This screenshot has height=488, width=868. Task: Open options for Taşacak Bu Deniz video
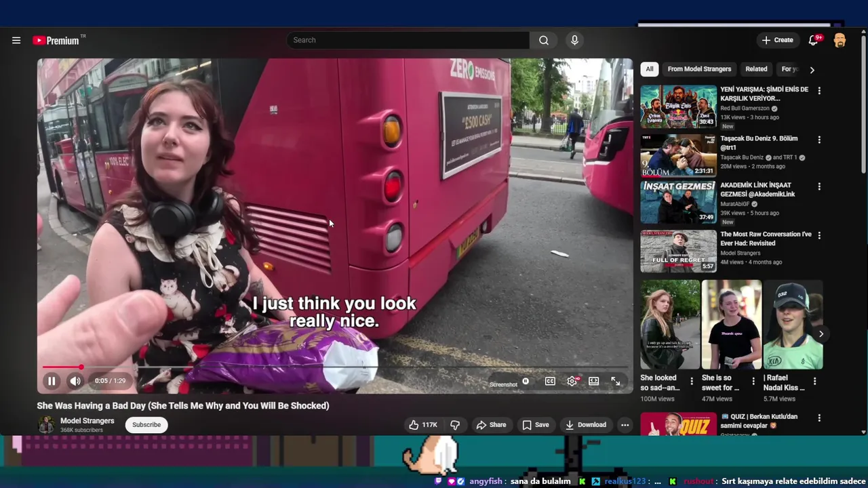[819, 140]
